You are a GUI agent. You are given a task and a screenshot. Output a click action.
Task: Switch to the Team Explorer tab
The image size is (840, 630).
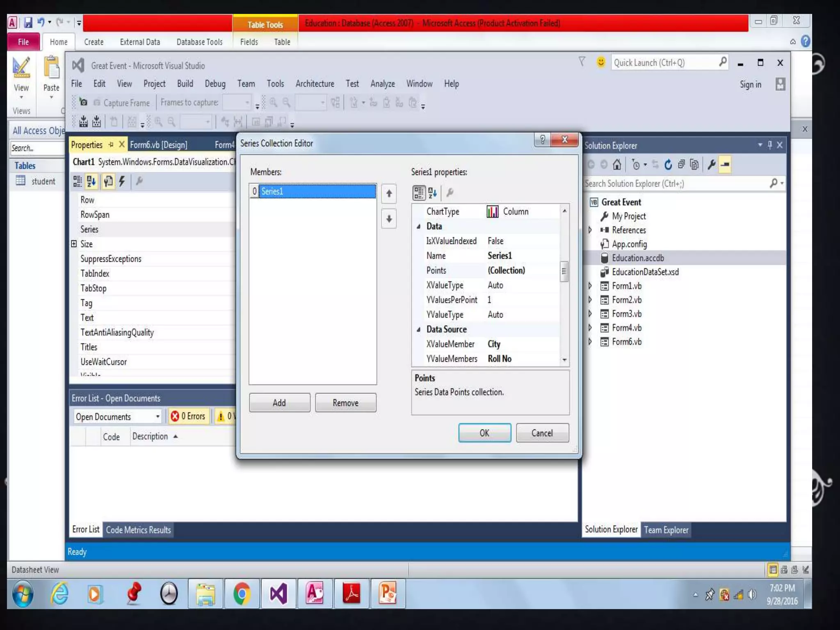pos(666,530)
